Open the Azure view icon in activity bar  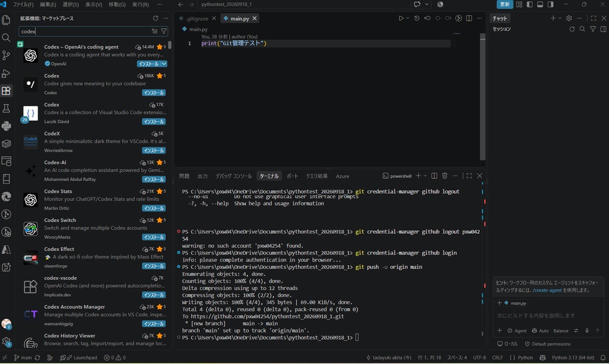coord(6,249)
